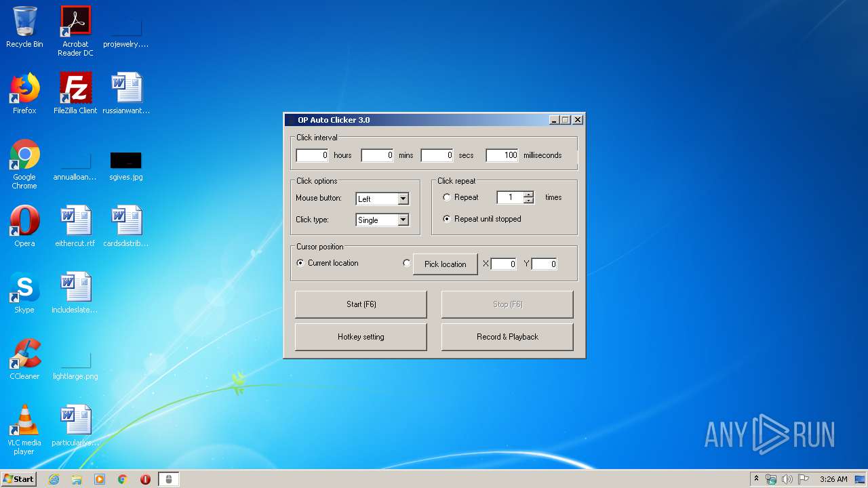Open Windows Explorer from the taskbar
The width and height of the screenshot is (868, 488).
point(77,479)
